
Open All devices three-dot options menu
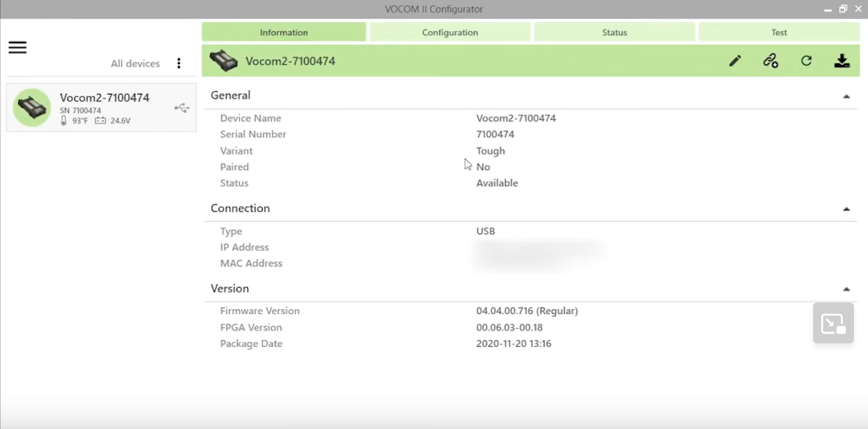pyautogui.click(x=178, y=63)
